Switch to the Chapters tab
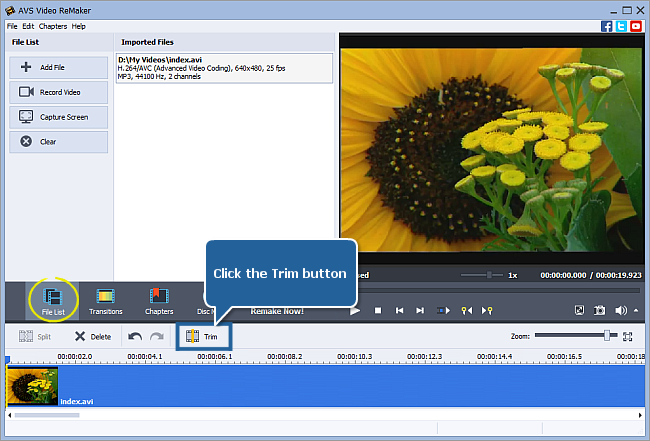650x441 pixels. click(159, 301)
